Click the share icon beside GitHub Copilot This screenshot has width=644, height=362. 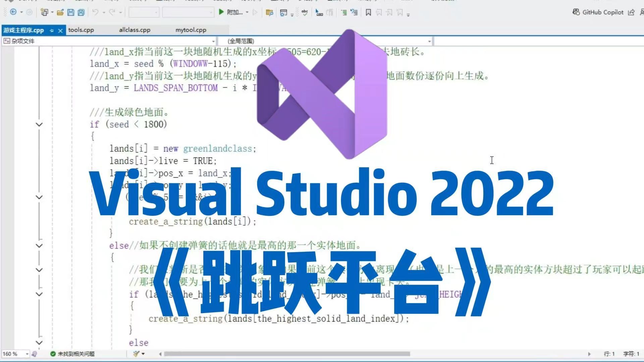click(631, 12)
